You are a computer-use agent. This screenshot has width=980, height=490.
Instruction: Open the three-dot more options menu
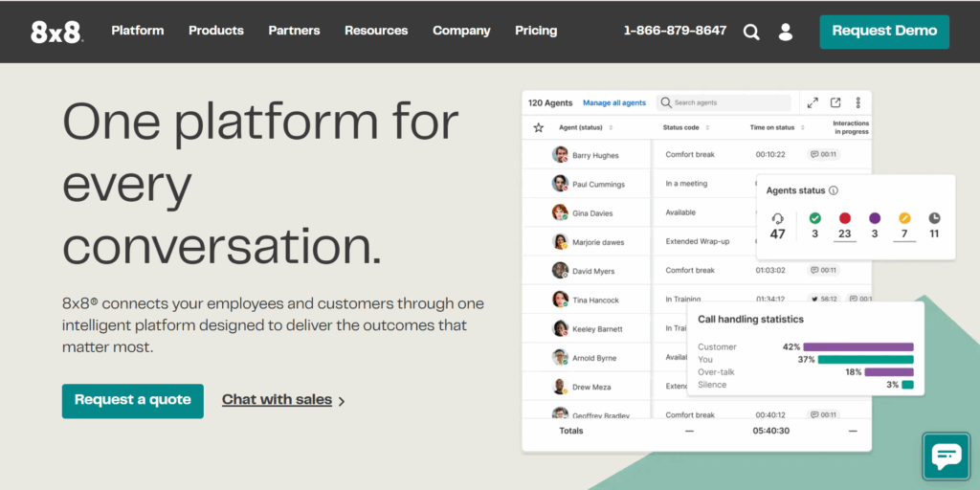[x=858, y=102]
